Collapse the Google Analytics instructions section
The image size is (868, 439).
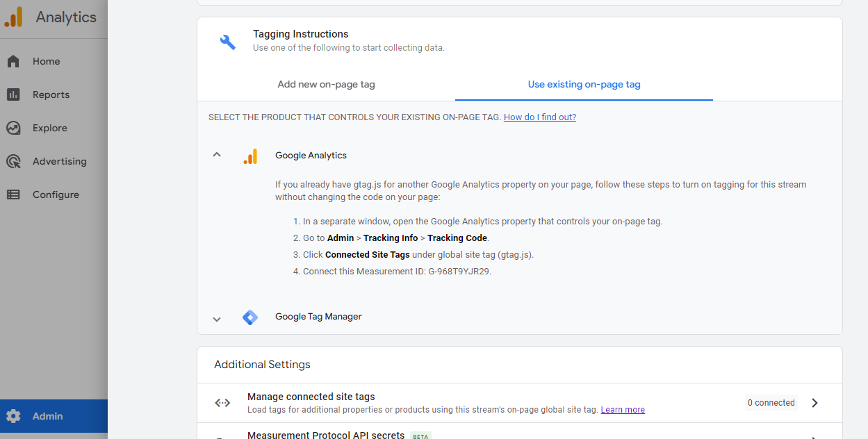click(x=216, y=155)
